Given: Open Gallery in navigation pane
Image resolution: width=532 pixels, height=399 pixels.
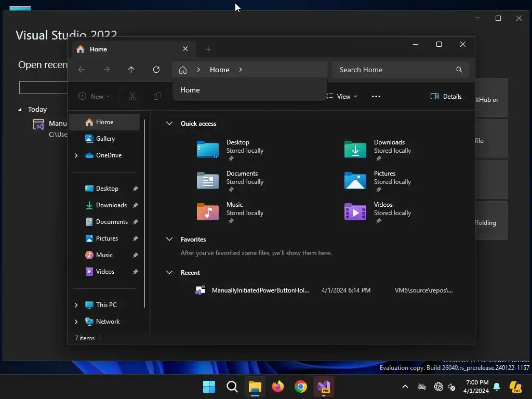Looking at the screenshot, I should 104,139.
